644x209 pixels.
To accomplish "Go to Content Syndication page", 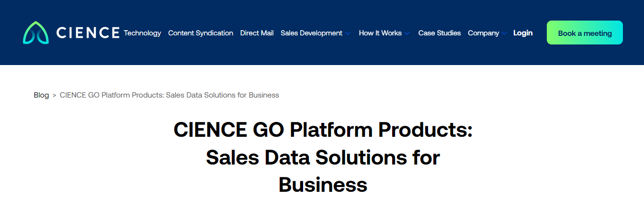I will [201, 33].
